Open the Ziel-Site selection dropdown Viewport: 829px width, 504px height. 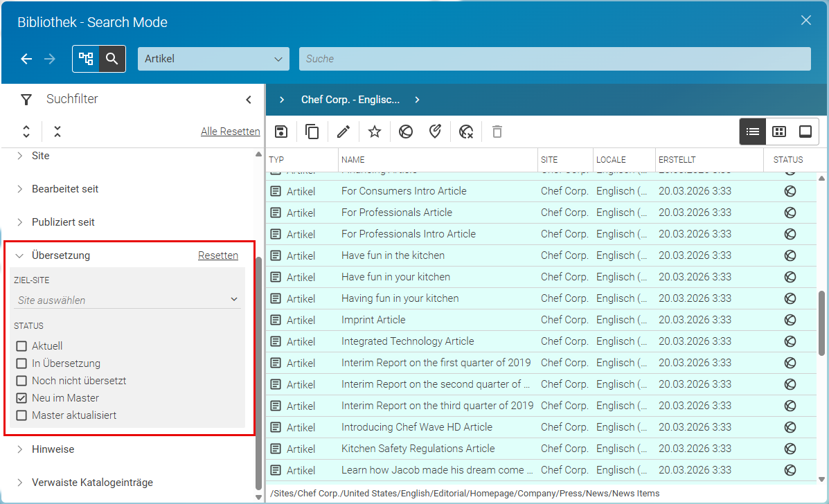(127, 300)
